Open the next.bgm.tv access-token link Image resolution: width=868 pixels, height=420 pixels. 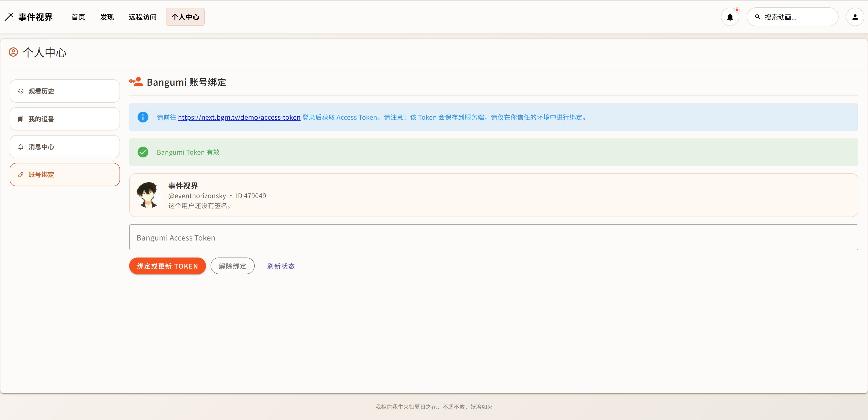coord(239,117)
